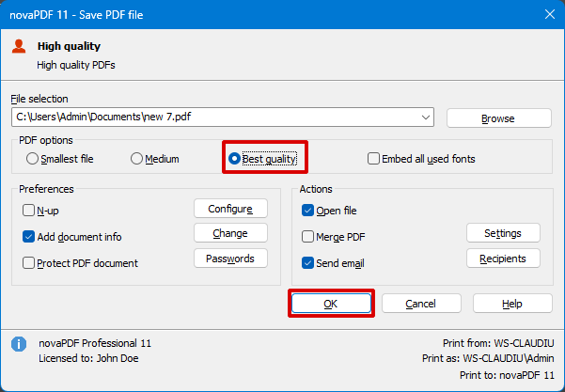565x392 pixels.
Task: Open the Passwords settings button
Action: pyautogui.click(x=230, y=259)
